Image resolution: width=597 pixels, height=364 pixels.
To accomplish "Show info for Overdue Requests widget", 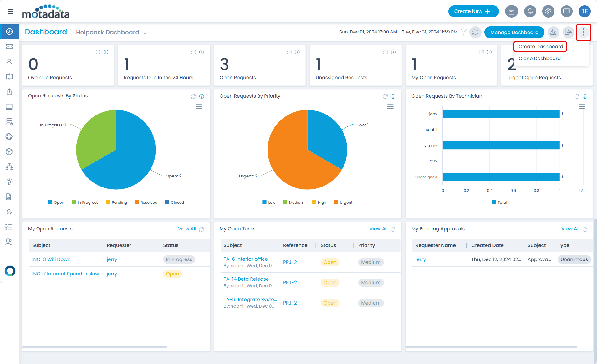I will click(x=106, y=52).
